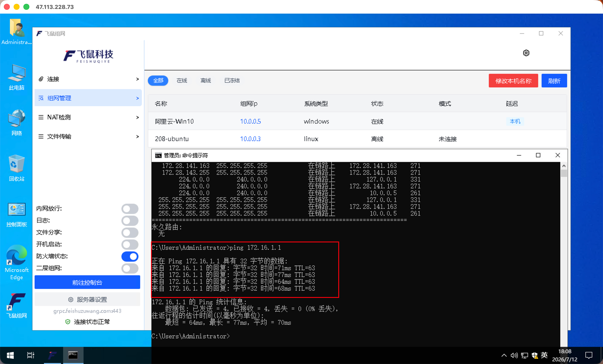Viewport: 603px width, 364px height.
Task: Switch to the 已冻结 filter tab
Action: coord(232,81)
